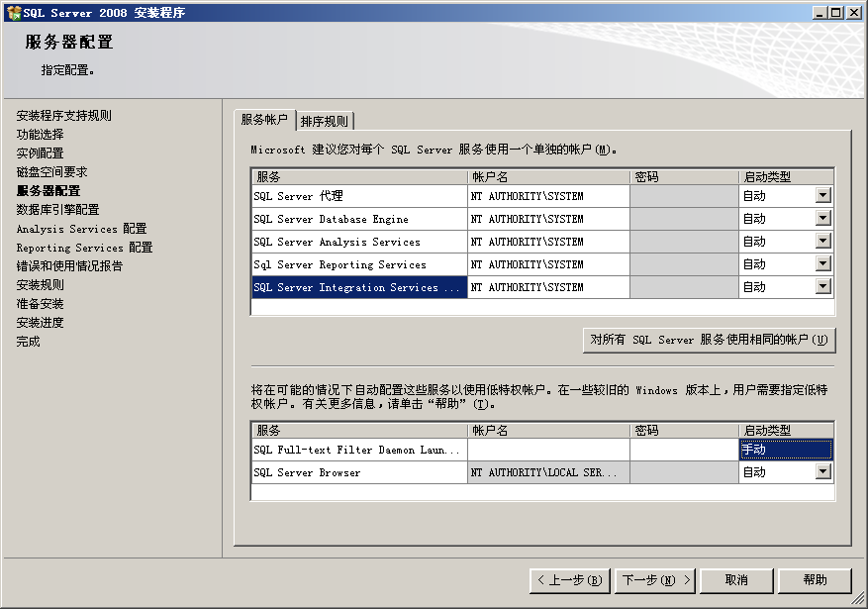Select the Sql Server Reporting Services service row

point(360,264)
